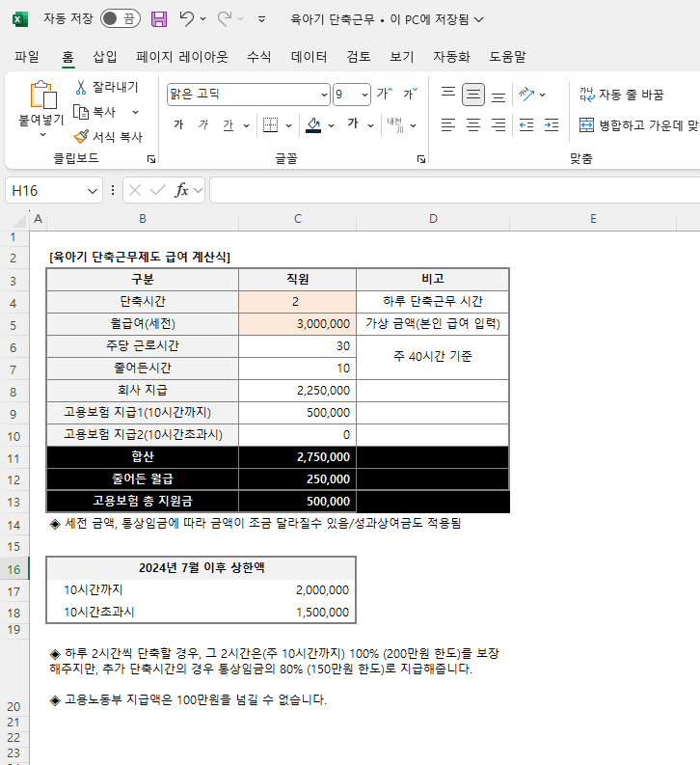Click the middle align icon
This screenshot has width=700, height=765.
pos(472,95)
